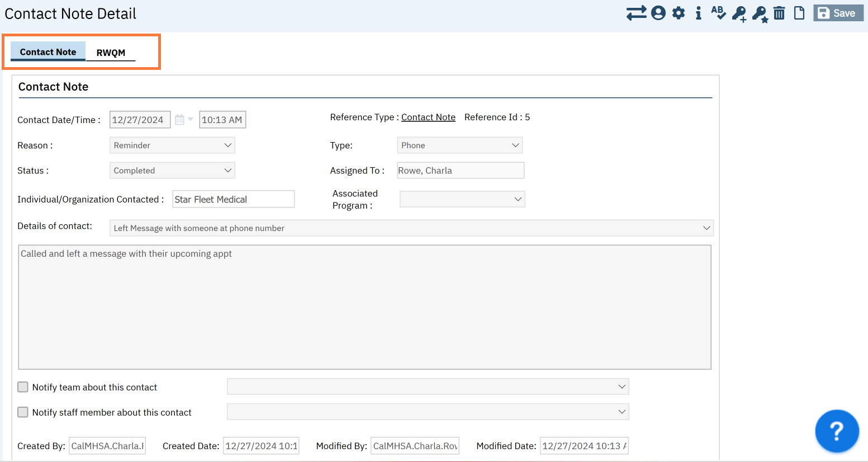Open the Contact Date calendar picker

pyautogui.click(x=179, y=120)
